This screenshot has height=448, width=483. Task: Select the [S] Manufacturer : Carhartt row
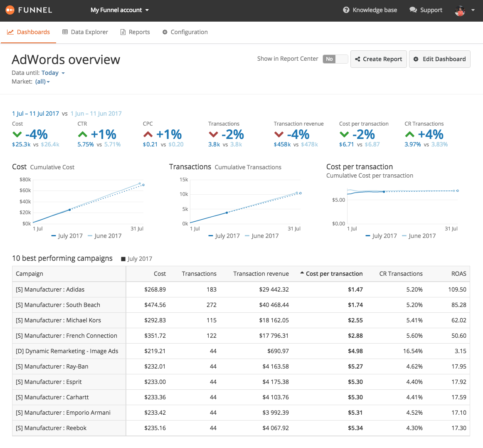point(241,397)
